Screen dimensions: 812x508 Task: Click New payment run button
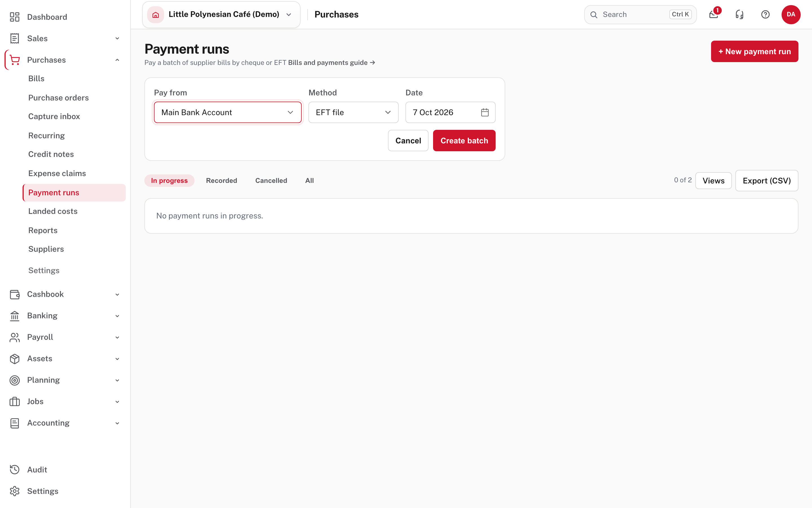click(x=754, y=51)
